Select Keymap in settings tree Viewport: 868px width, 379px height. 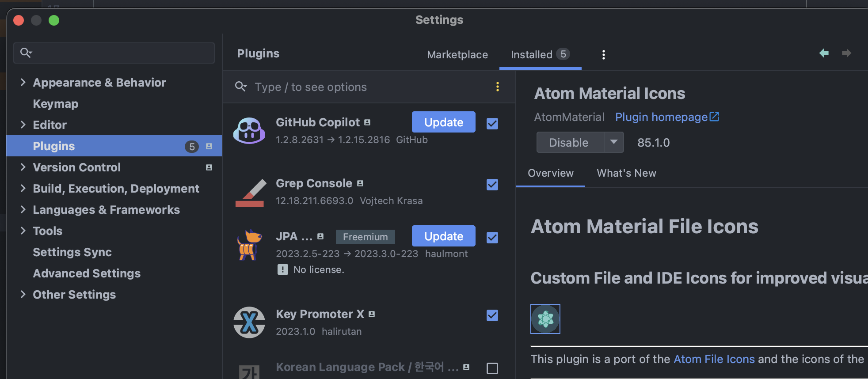56,104
